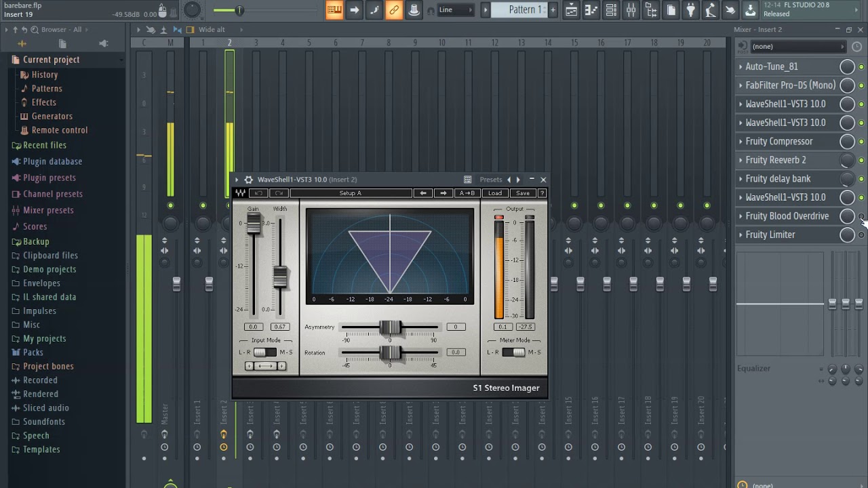
Task: Select previous preset arrow in plugin title bar
Action: click(x=509, y=180)
